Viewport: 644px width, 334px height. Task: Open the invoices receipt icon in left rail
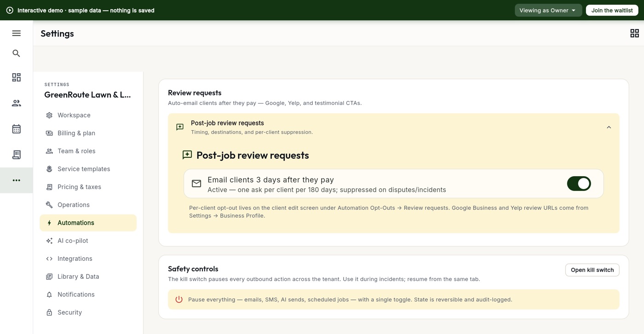[x=17, y=155]
